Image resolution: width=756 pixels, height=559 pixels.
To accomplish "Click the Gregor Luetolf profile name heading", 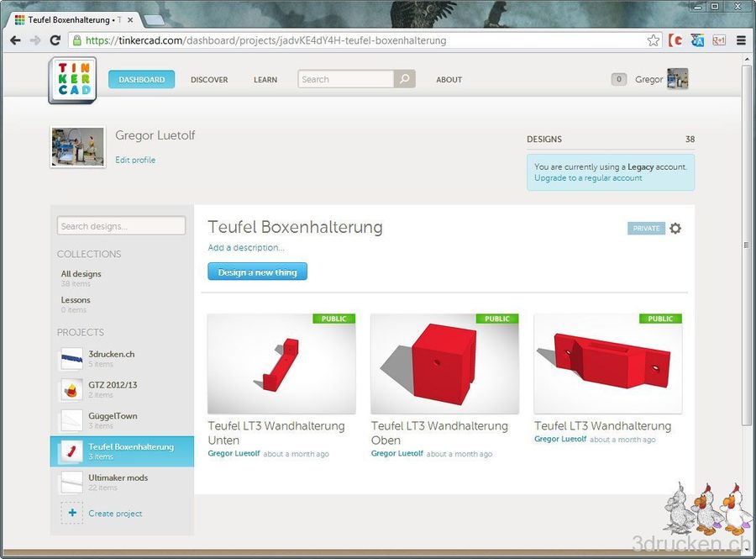I will (x=155, y=135).
